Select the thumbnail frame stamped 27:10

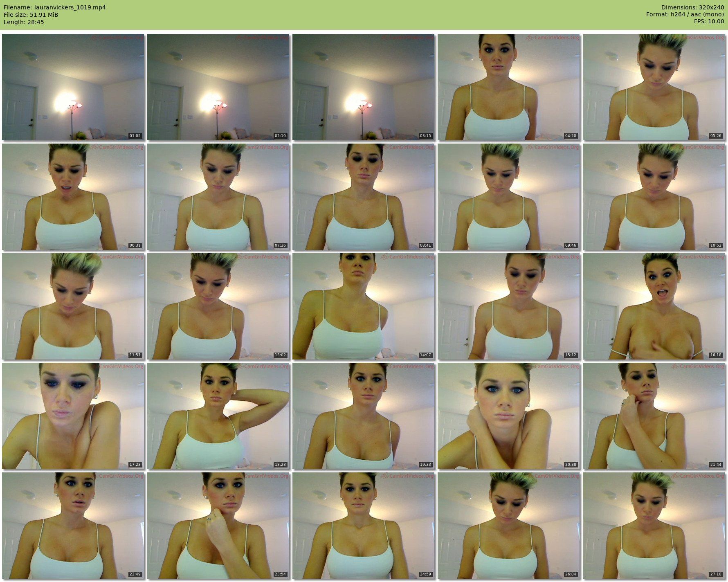[x=654, y=526]
